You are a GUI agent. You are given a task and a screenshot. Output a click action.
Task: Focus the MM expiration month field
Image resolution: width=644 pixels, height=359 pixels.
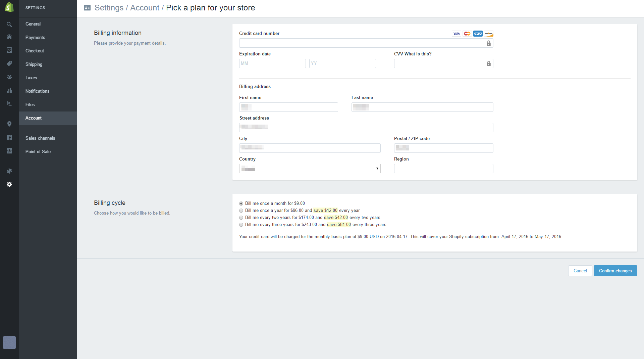pyautogui.click(x=272, y=63)
